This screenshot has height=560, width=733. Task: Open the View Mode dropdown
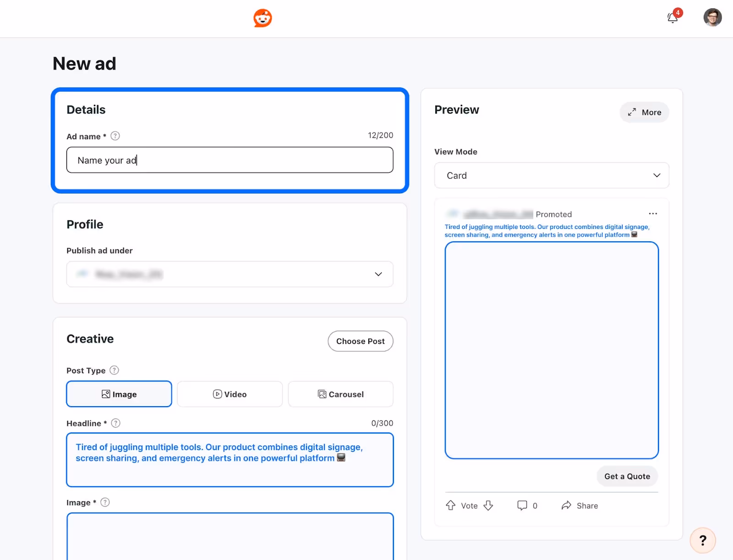point(551,175)
